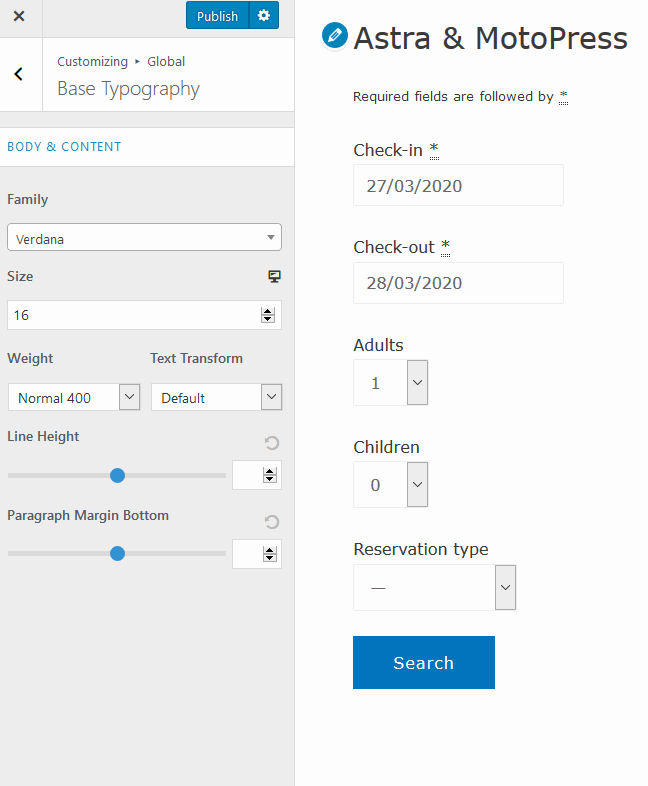
Task: Open the Weight dropdown showing Normal 400
Action: coord(74,398)
